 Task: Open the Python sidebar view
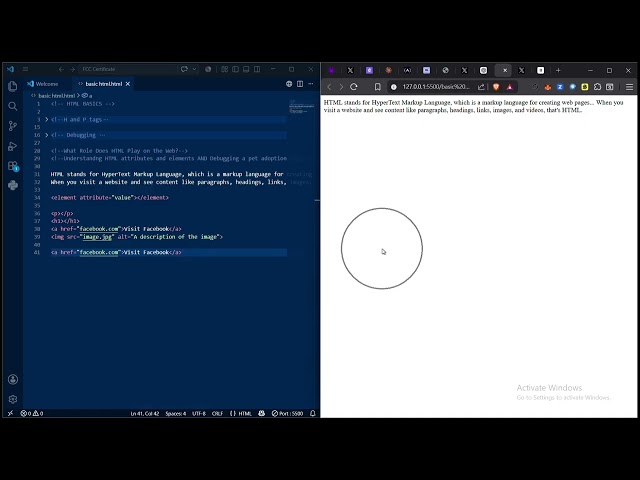(x=13, y=185)
